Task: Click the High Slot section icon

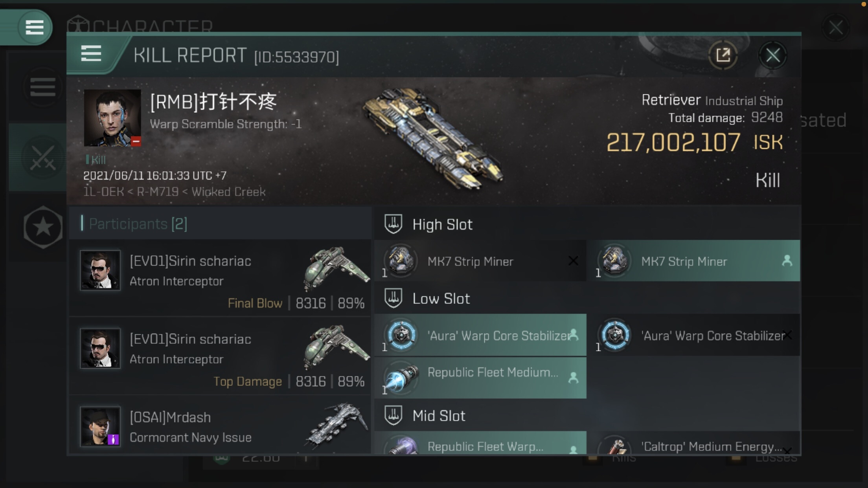Action: pos(393,224)
